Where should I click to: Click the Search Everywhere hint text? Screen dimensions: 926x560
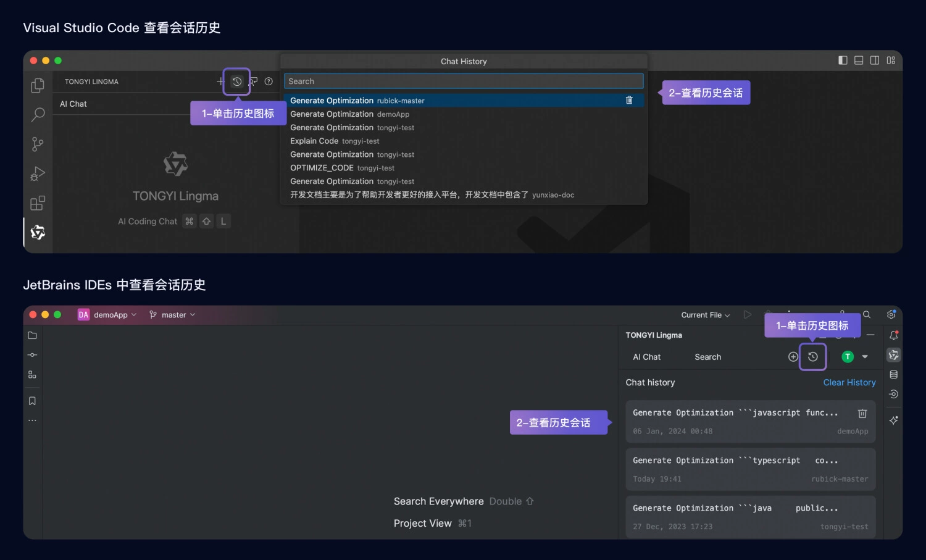click(439, 501)
